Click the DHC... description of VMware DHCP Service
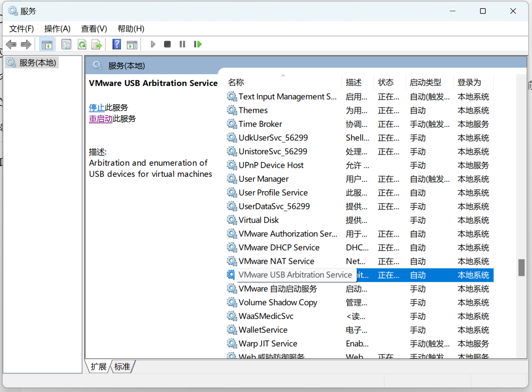 (x=357, y=248)
